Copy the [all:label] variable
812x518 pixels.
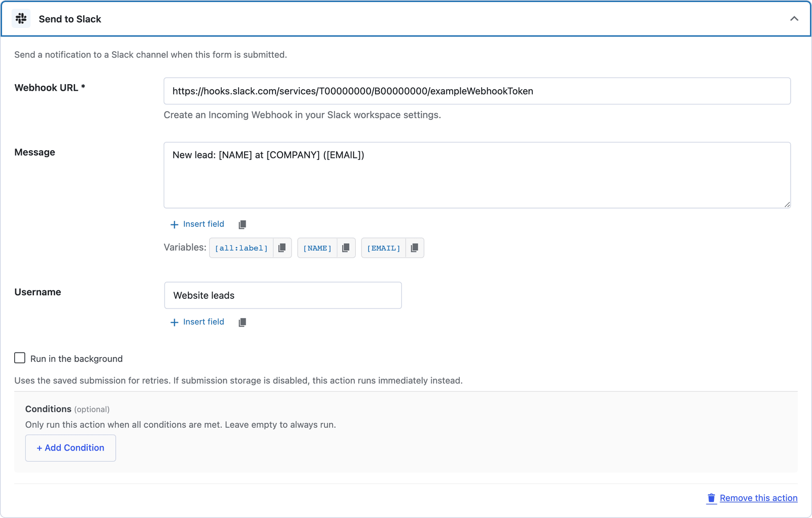click(x=282, y=248)
